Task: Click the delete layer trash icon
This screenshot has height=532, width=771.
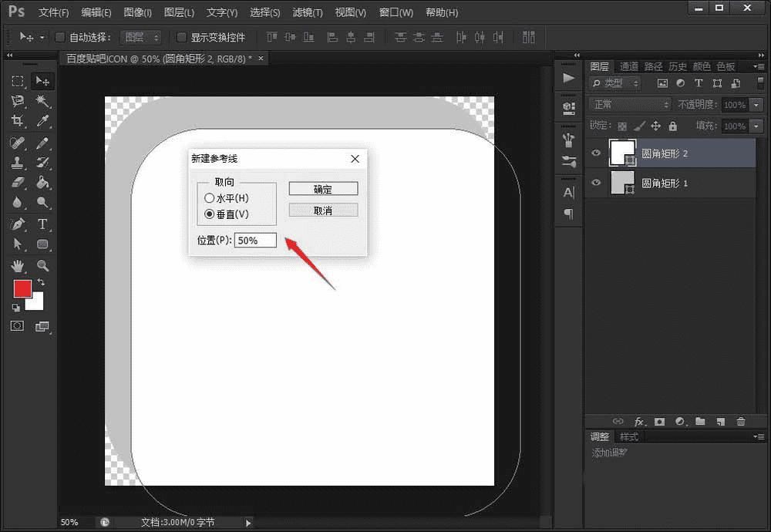Action: click(x=741, y=422)
